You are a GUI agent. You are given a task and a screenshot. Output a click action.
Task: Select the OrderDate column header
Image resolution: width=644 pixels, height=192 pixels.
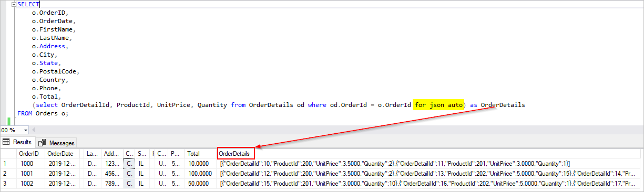click(63, 153)
